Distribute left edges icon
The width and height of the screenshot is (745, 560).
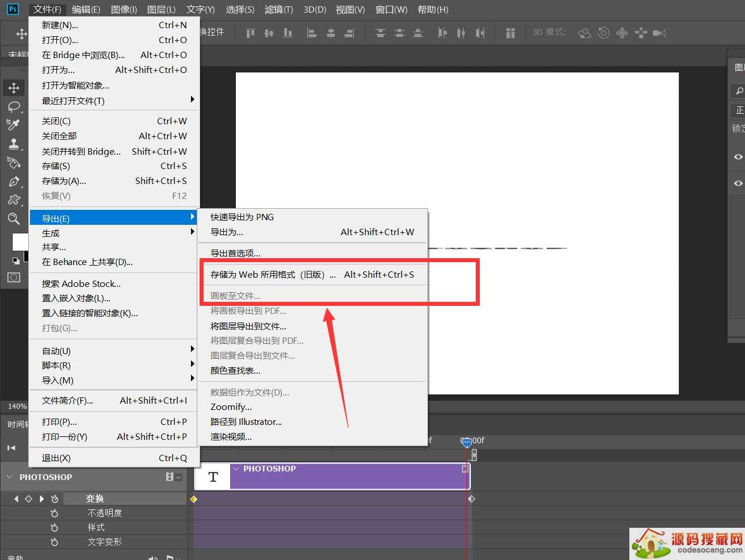(x=442, y=33)
